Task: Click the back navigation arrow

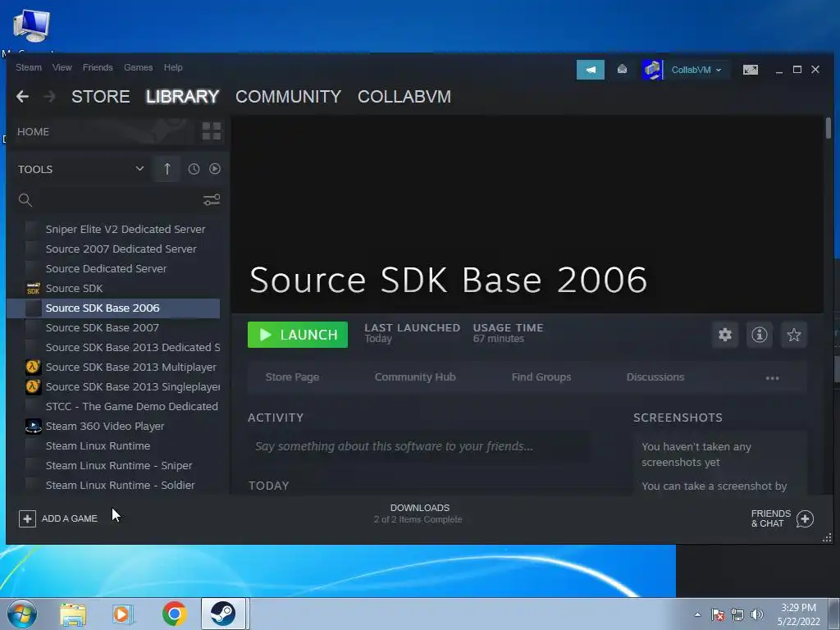Action: click(22, 97)
